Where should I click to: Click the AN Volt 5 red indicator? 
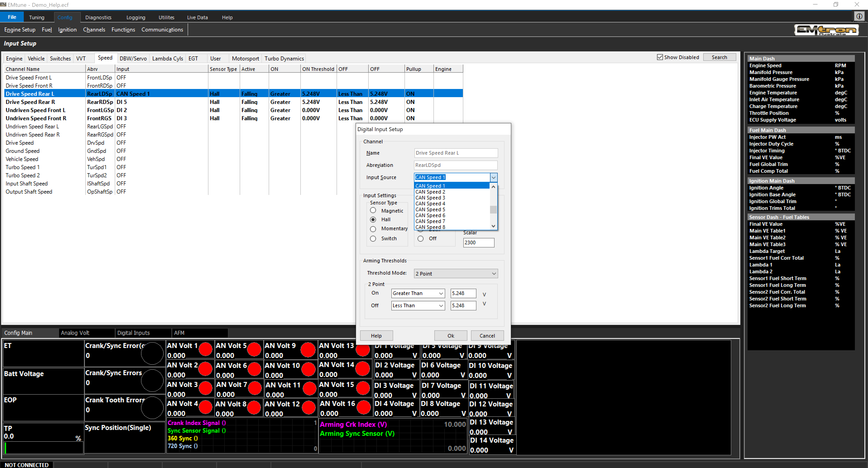click(254, 349)
